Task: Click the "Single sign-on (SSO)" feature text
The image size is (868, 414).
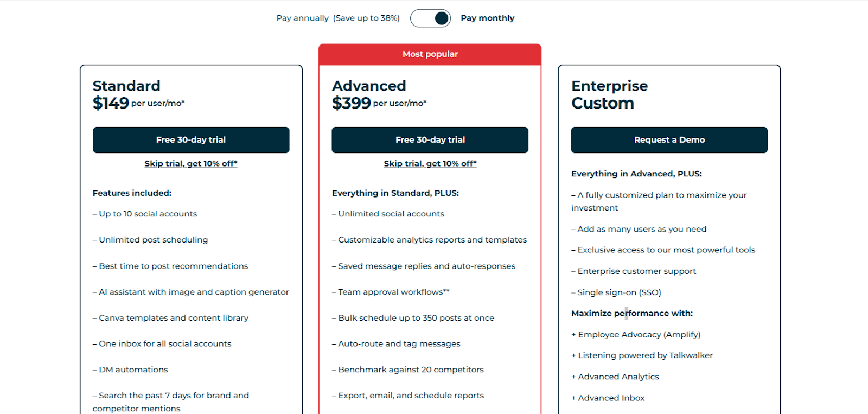Action: point(619,292)
